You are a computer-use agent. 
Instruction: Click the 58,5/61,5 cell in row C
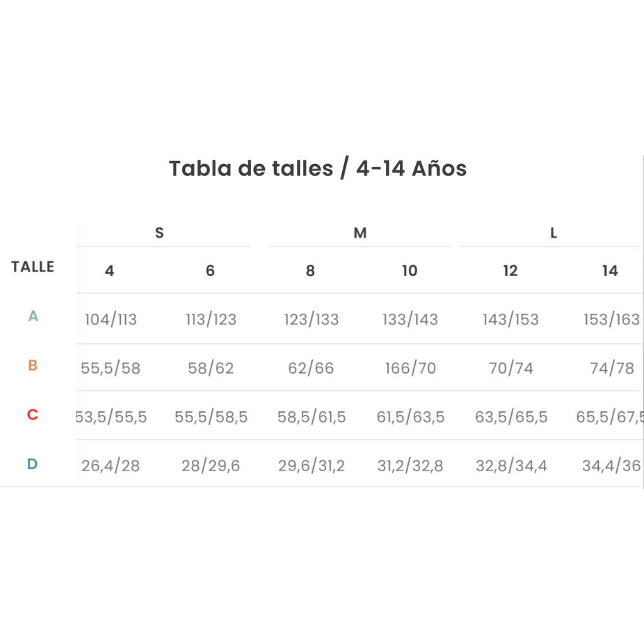point(311,417)
